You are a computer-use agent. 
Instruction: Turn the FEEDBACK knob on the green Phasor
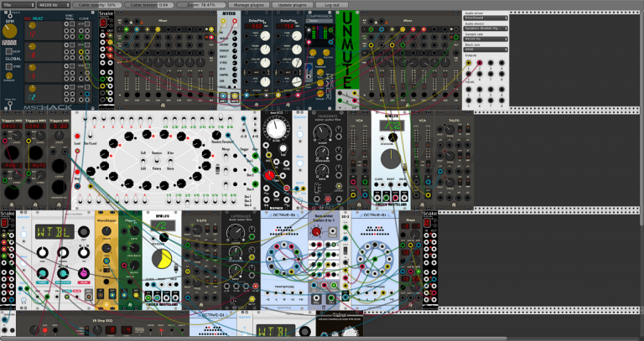click(x=134, y=248)
